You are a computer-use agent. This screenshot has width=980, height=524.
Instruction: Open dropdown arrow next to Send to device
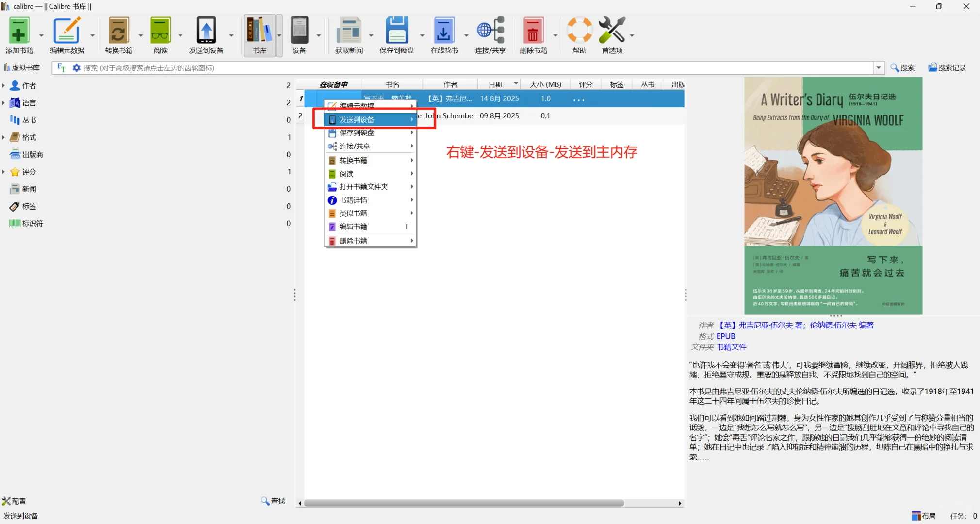point(231,35)
